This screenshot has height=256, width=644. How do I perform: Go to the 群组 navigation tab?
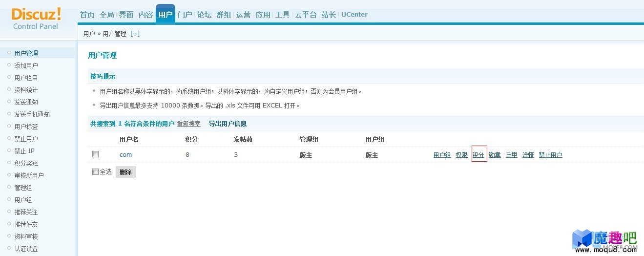coord(224,15)
